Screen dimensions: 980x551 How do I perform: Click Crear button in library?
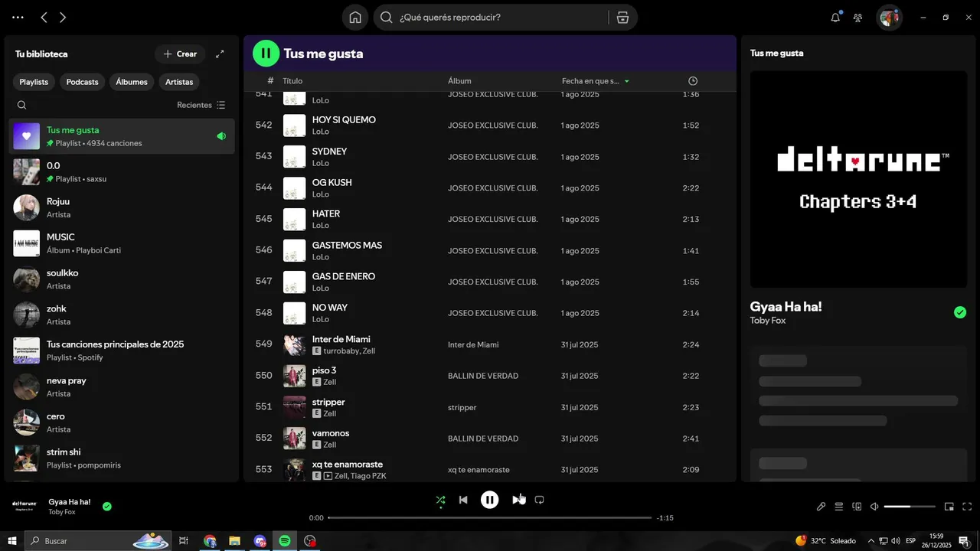[x=180, y=54]
